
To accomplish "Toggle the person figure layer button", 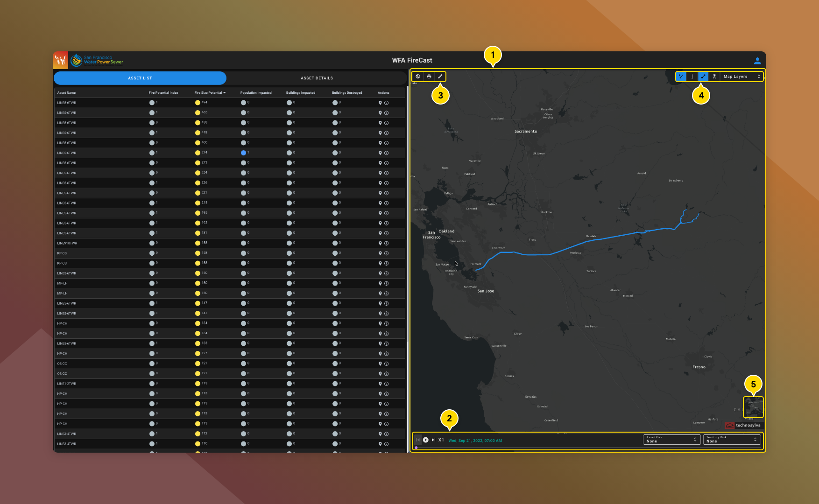I will coord(714,77).
